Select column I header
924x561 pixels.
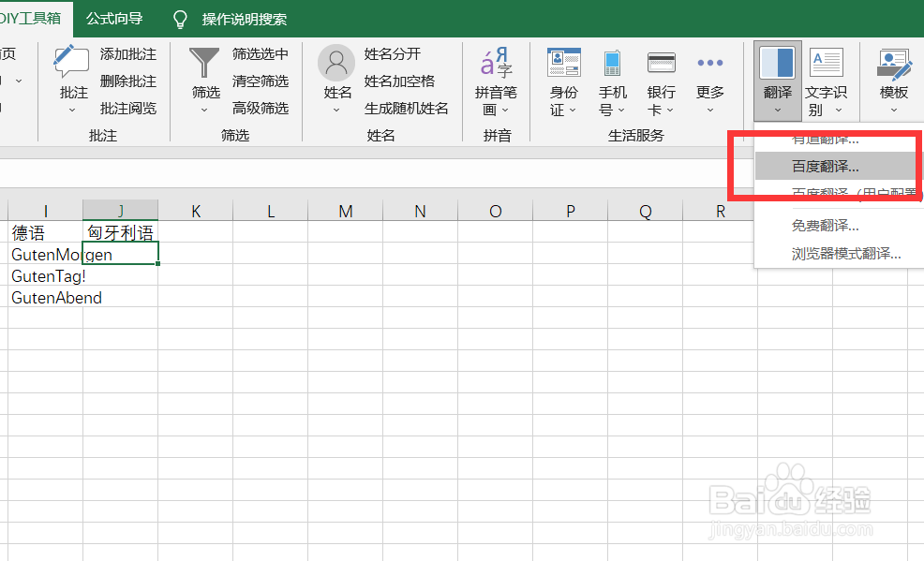45,211
